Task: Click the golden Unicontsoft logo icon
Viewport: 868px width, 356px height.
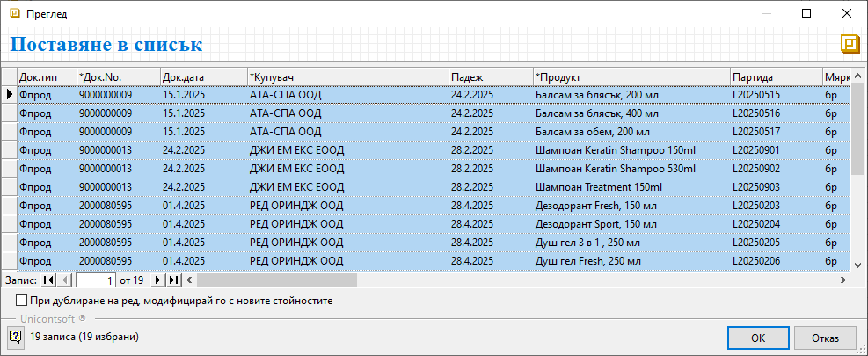Action: pyautogui.click(x=850, y=44)
